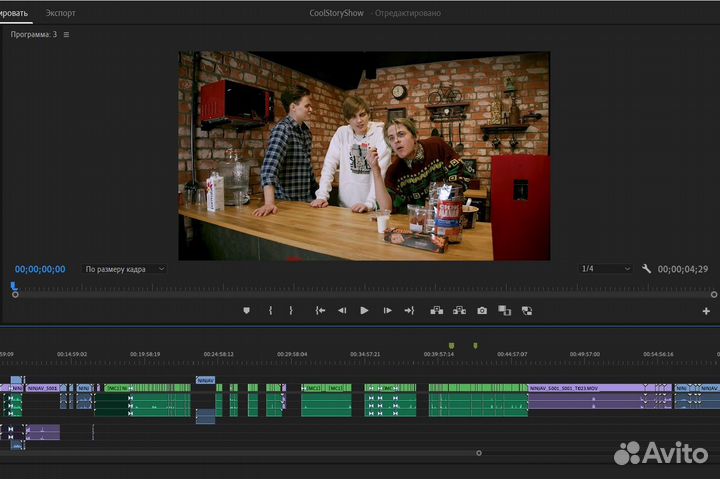This screenshot has width=720, height=479.
Task: Step back one frame
Action: click(x=342, y=311)
